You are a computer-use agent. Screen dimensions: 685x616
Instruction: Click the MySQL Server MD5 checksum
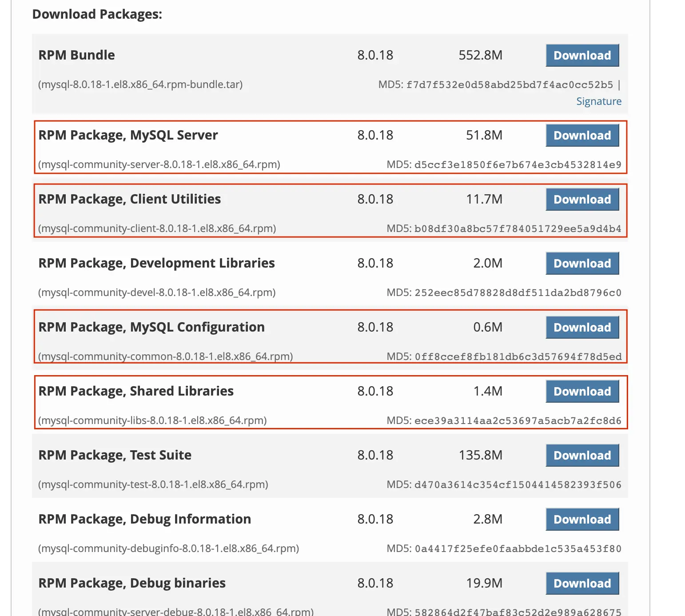tap(518, 165)
